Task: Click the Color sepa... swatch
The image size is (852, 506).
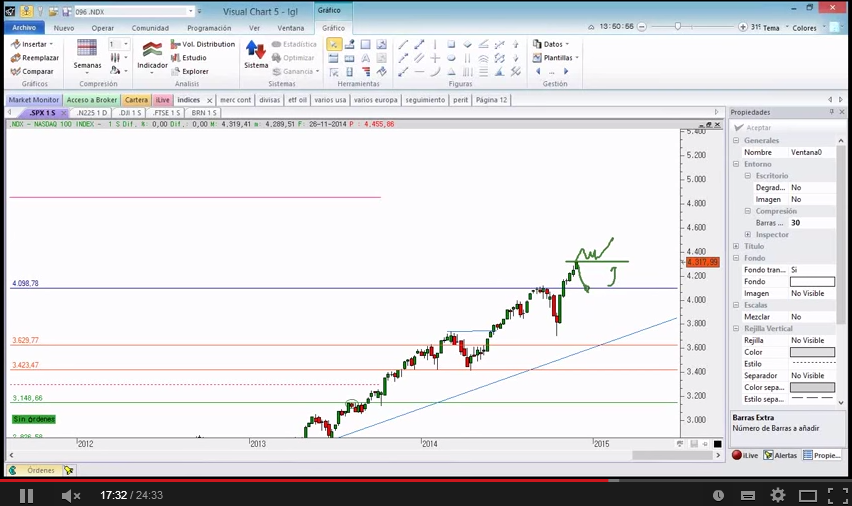Action: coord(812,388)
